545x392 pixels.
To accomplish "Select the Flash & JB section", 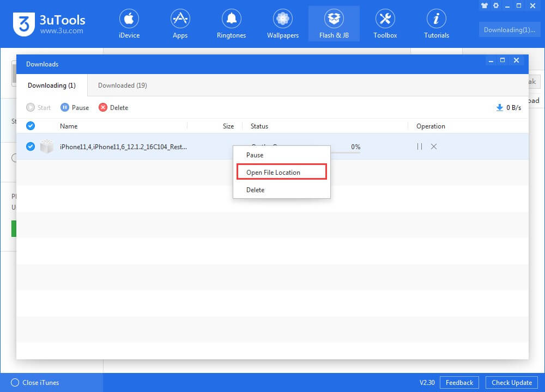I will coord(334,24).
